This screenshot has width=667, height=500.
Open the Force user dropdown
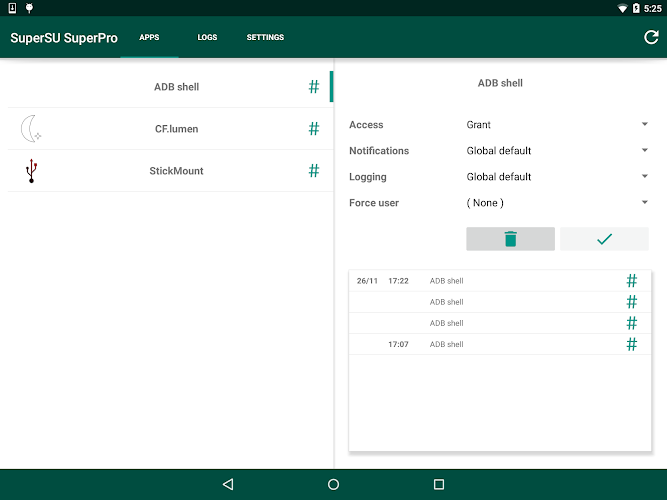[x=557, y=203]
